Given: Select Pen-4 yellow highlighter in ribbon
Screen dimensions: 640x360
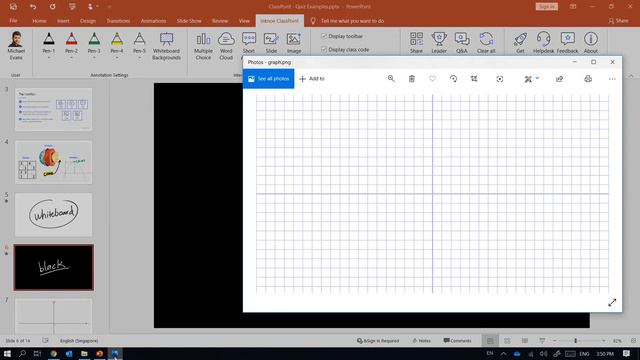Looking at the screenshot, I should (x=117, y=42).
